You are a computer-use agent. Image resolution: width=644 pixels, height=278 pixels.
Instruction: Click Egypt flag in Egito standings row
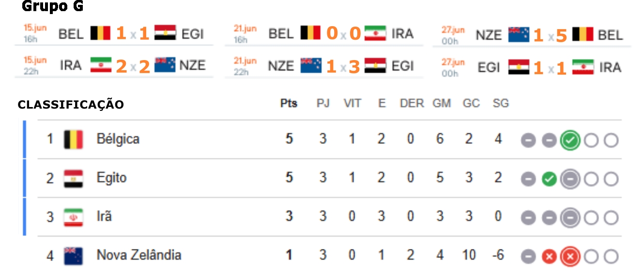[x=74, y=178]
